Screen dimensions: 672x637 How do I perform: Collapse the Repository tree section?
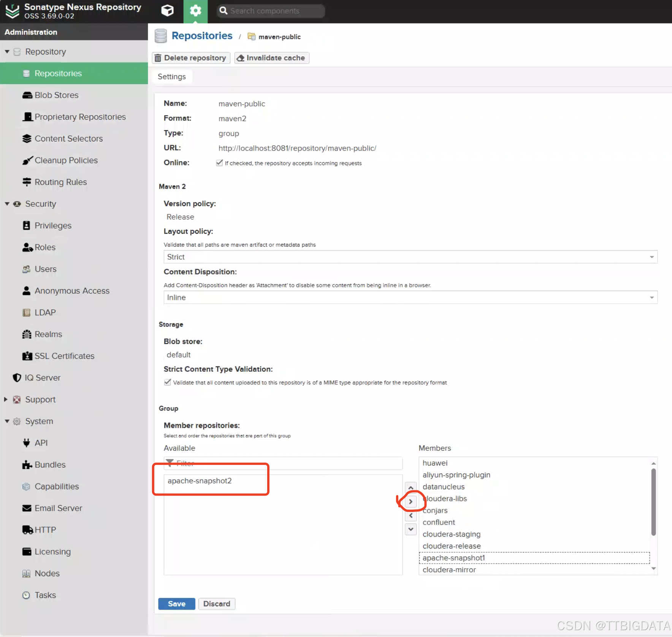[7, 52]
